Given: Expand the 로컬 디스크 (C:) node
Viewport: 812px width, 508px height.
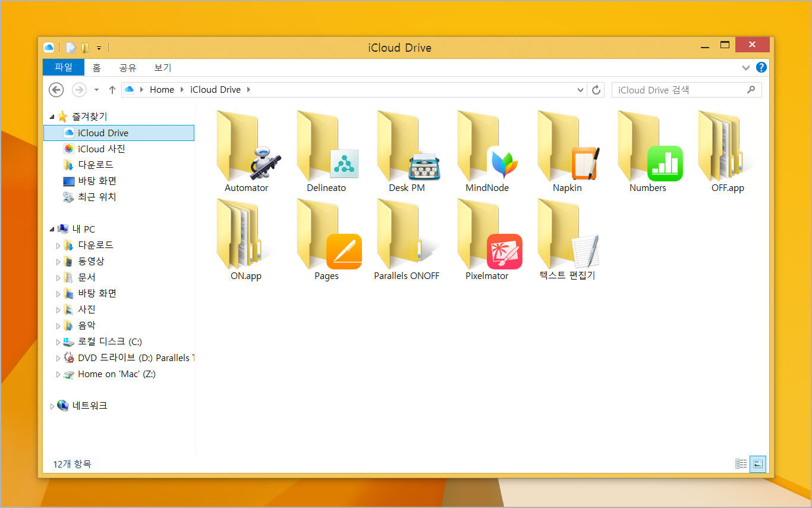Looking at the screenshot, I should (x=58, y=342).
